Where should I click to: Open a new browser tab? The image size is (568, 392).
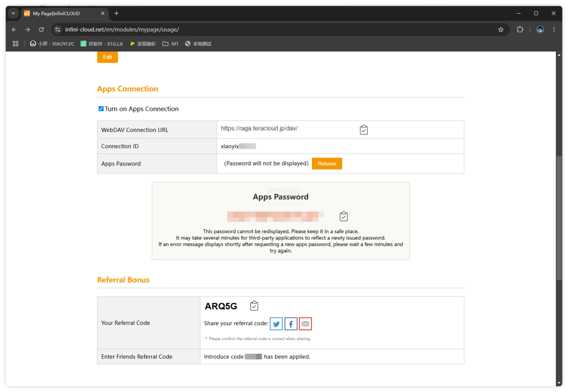(x=116, y=13)
